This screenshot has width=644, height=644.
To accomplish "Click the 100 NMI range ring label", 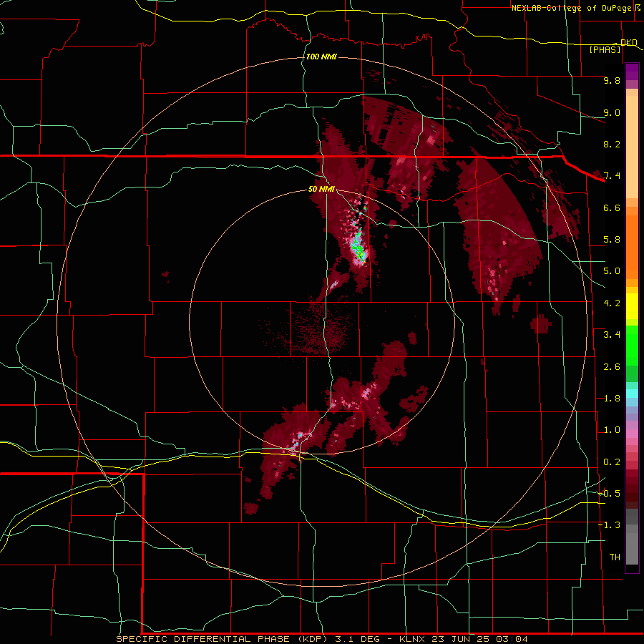I will coord(321,57).
